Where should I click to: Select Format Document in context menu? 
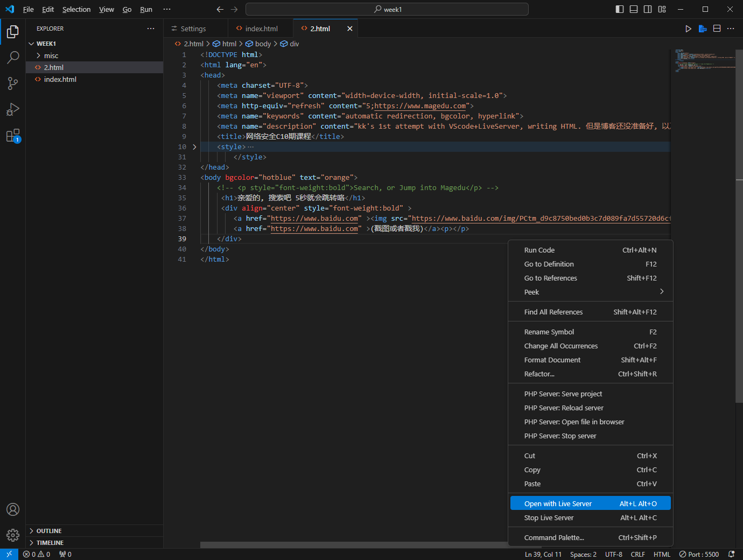590,360
